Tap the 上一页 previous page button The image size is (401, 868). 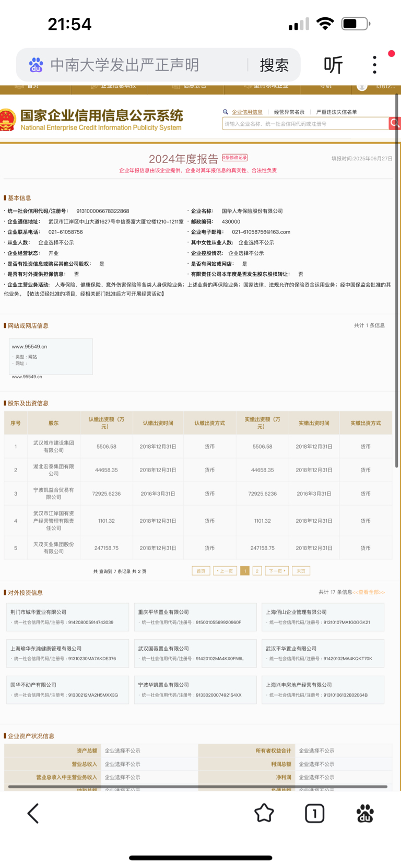pyautogui.click(x=226, y=571)
